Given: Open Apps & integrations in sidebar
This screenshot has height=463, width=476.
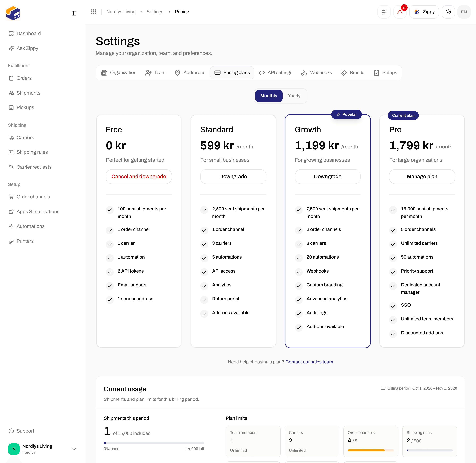Looking at the screenshot, I should click(x=34, y=211).
